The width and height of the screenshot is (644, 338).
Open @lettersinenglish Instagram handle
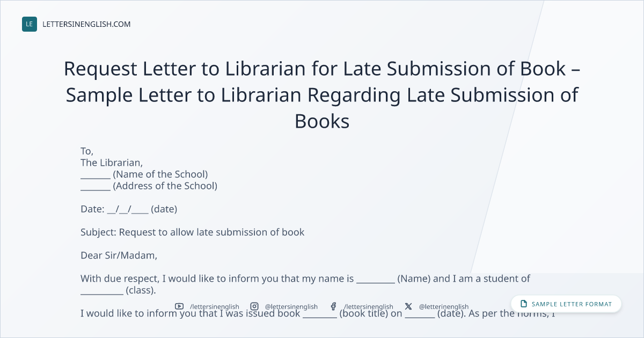pyautogui.click(x=291, y=306)
